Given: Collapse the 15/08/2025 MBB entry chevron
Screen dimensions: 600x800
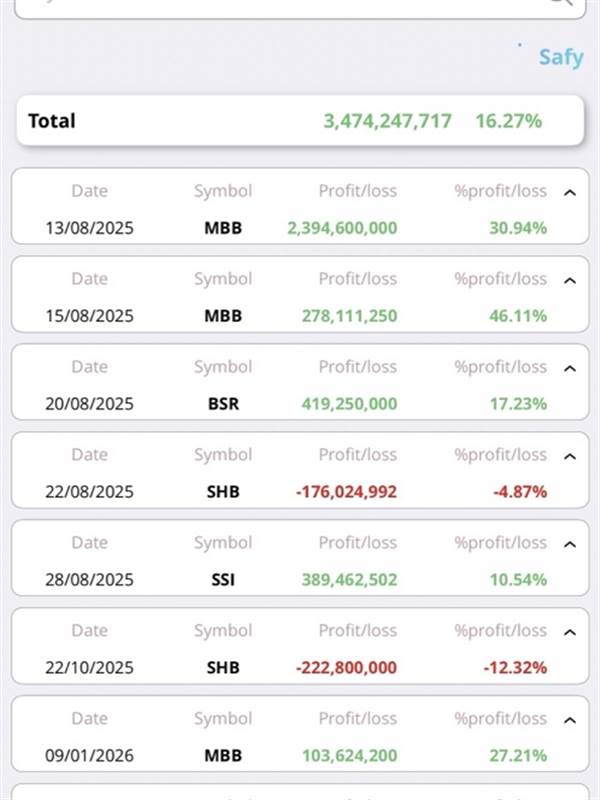Looking at the screenshot, I should pos(570,280).
